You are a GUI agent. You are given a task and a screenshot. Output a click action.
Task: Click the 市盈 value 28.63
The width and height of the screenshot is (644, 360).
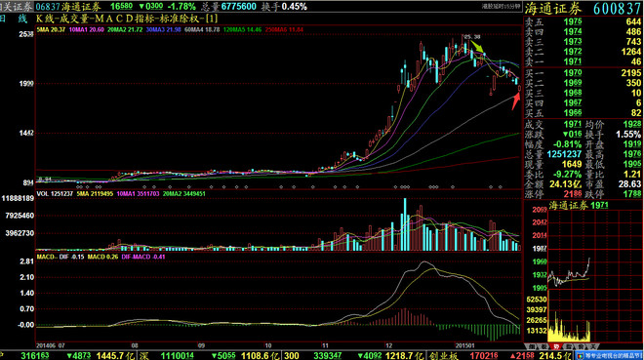pos(630,184)
